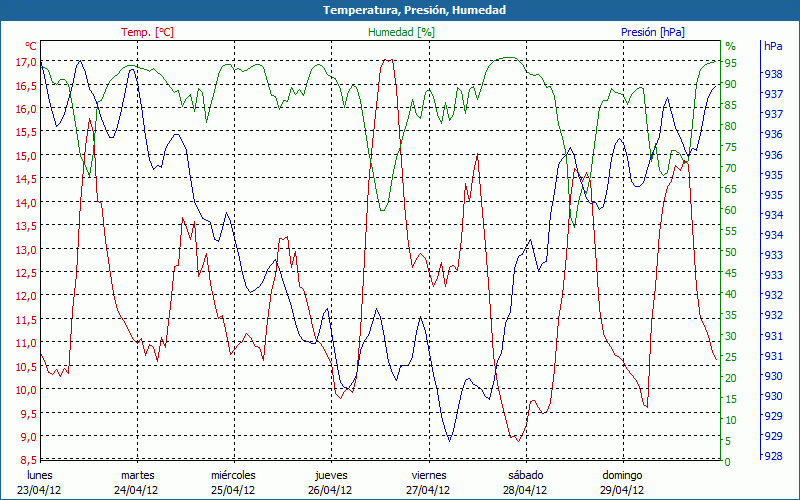Select the sábado 28/04/12 date label
800x500 pixels.
pos(525,482)
